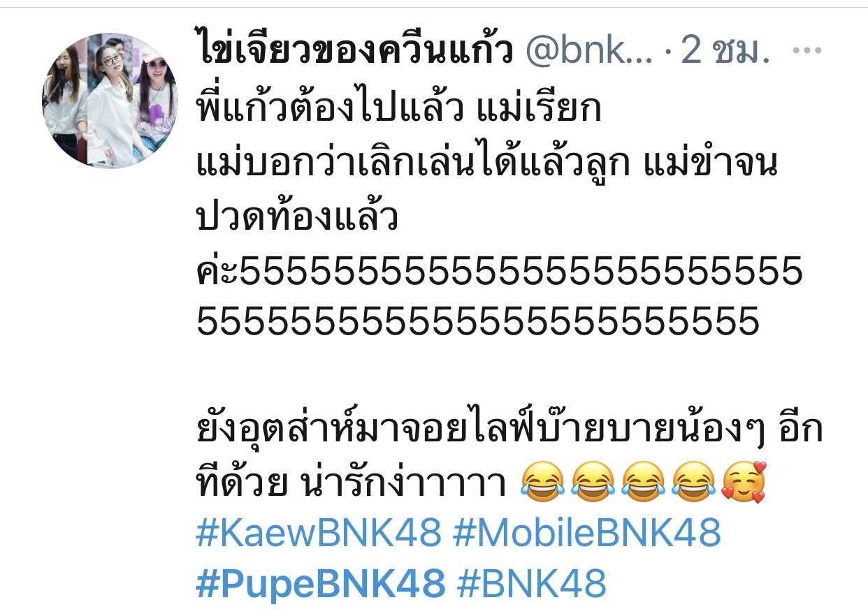868x609 pixels.
Task: Open the #KaewBNK48 hashtag
Action: [x=319, y=534]
